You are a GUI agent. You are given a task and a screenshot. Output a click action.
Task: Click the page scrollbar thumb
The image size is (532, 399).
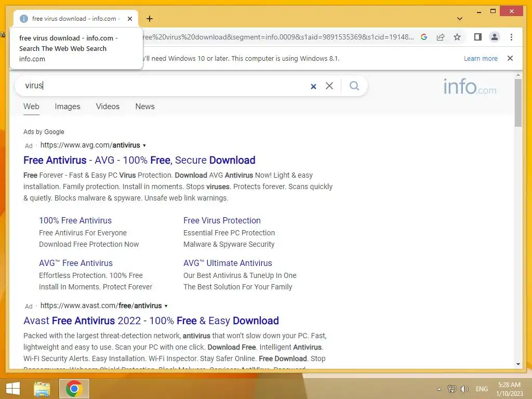point(518,103)
